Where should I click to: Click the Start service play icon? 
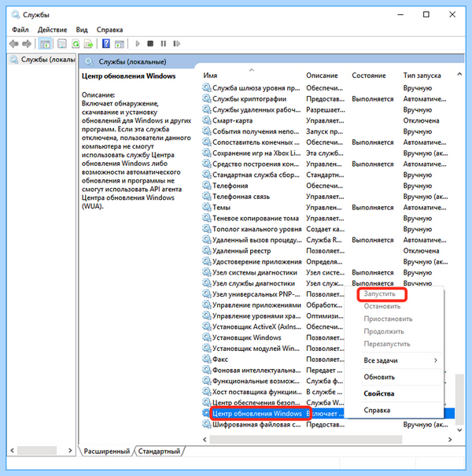(x=138, y=44)
